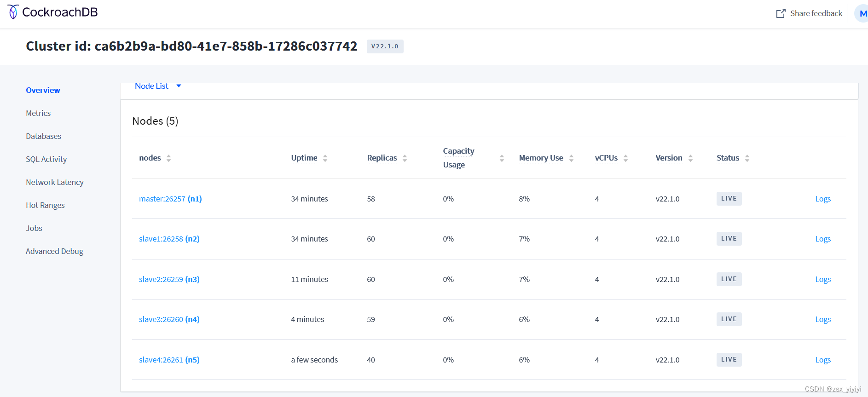
Task: Open slave4:26261 (n5) node link
Action: (169, 360)
